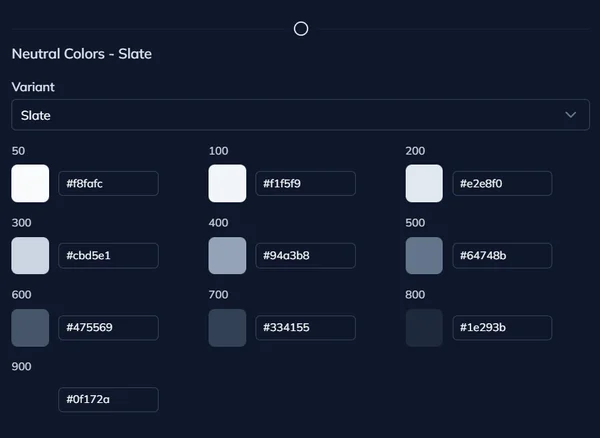Screen dimensions: 600x438
Task: Focus the #64748b hex value field
Action: [x=502, y=256]
